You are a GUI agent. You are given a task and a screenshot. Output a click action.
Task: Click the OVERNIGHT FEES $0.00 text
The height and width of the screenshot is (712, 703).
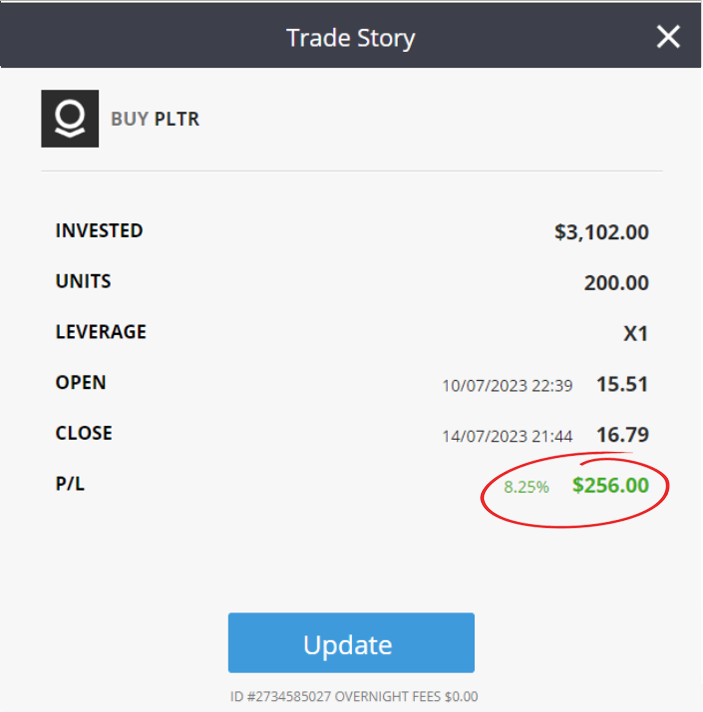click(x=405, y=696)
